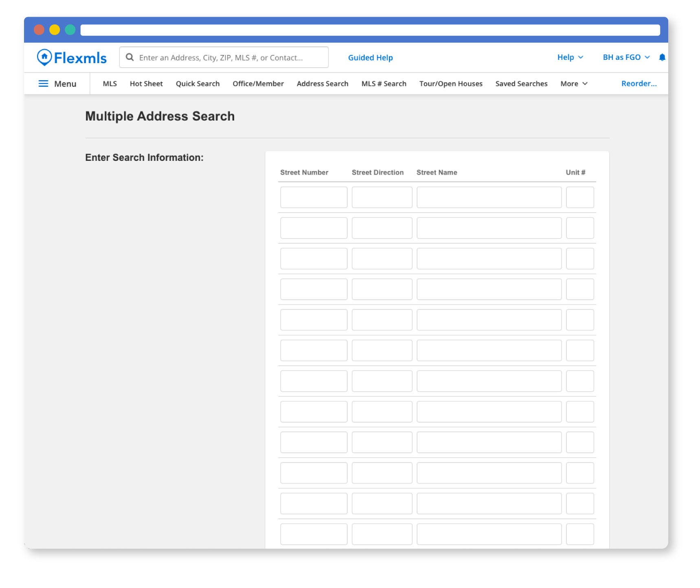Open Saved Searches
Image resolution: width=700 pixels, height=588 pixels.
tap(521, 83)
